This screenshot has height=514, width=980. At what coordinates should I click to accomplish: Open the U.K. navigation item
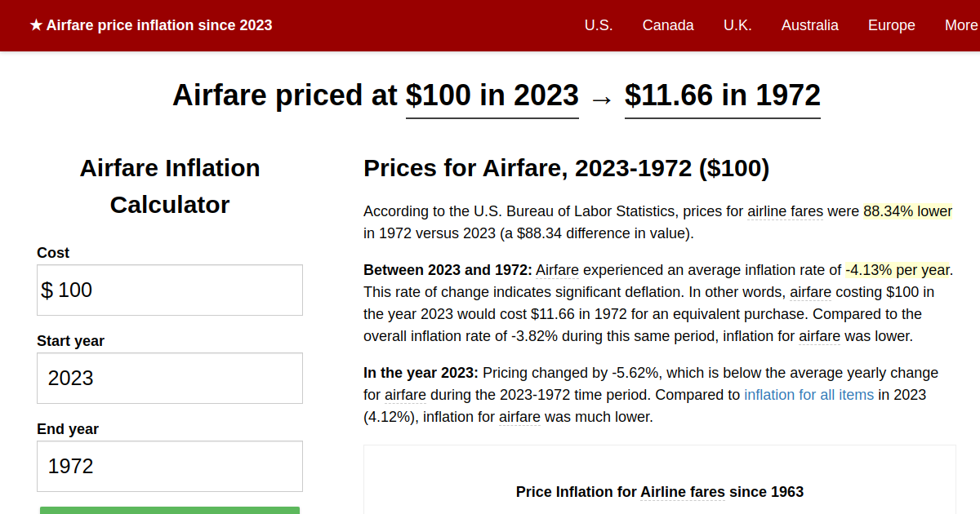737,25
